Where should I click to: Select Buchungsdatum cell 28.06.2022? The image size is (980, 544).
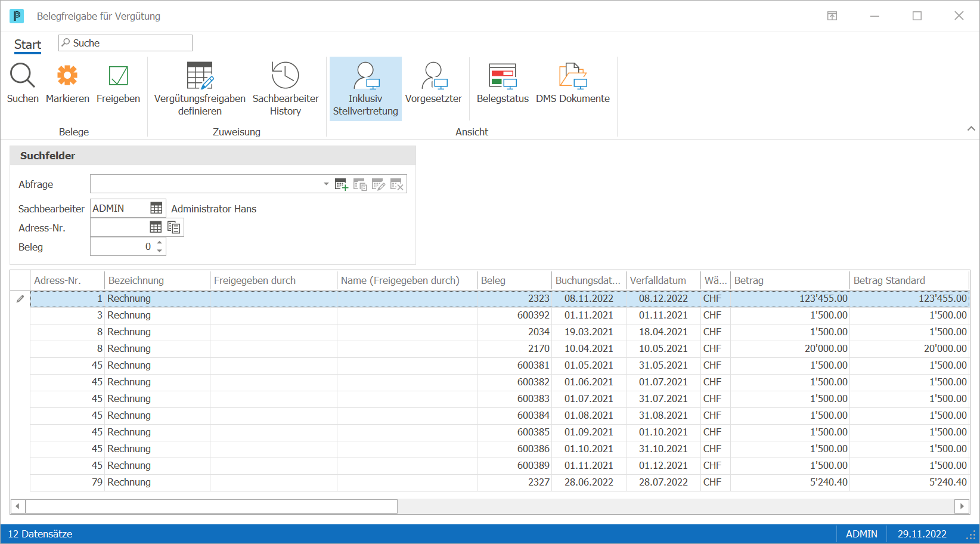589,482
